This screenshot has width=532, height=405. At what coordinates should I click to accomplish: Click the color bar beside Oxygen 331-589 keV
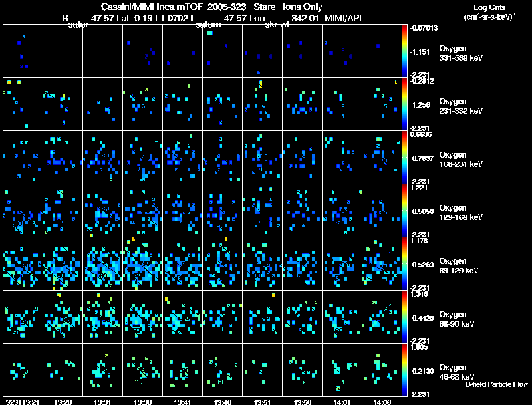point(404,51)
